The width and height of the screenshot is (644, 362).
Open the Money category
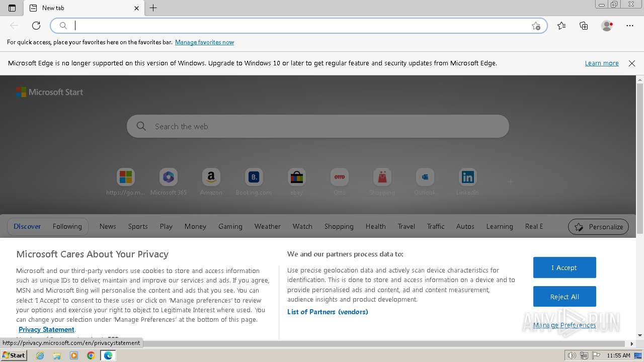point(195,227)
